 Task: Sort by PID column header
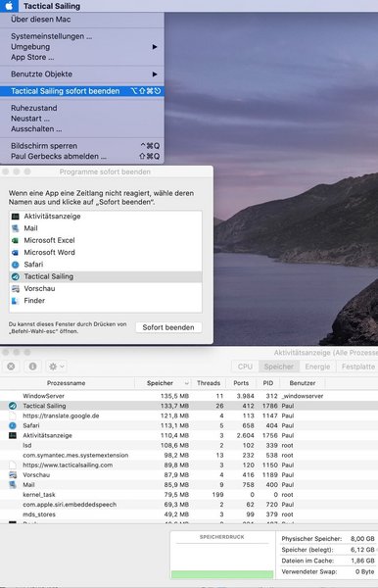[x=268, y=383]
